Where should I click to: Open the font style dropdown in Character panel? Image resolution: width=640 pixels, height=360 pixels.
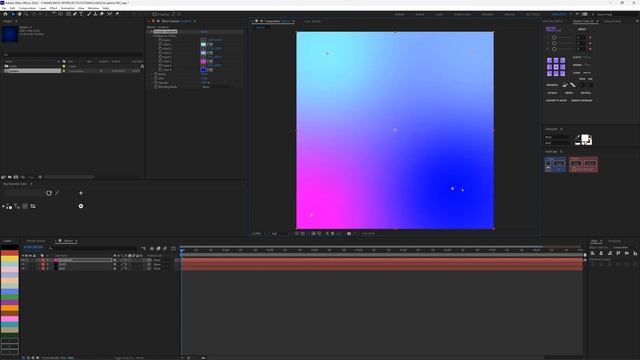tap(560, 143)
